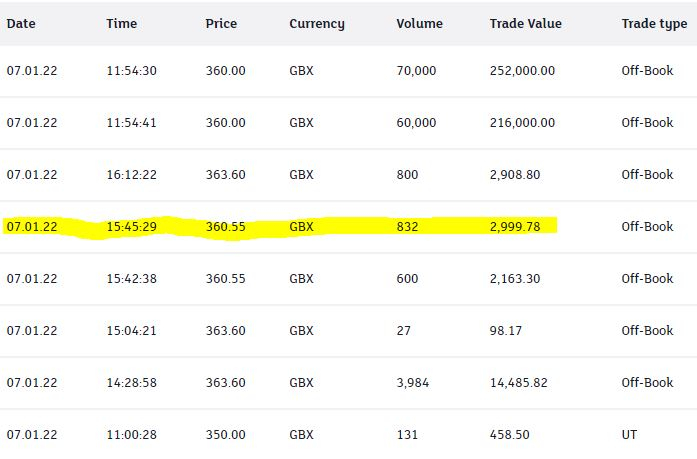Image resolution: width=697 pixels, height=459 pixels.
Task: Select the 60,000 volume cell
Action: [x=416, y=123]
